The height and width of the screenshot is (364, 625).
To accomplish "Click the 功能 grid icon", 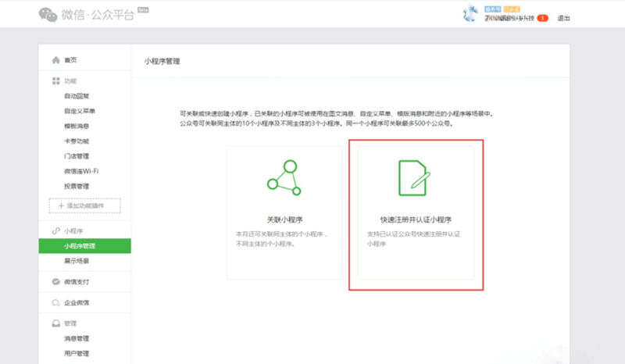I will tap(55, 80).
